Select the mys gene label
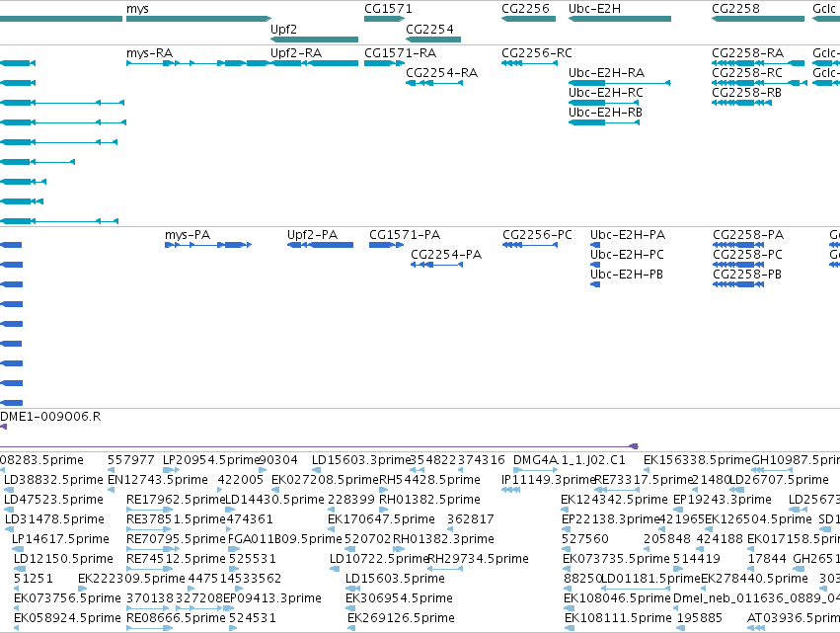This screenshot has width=840, height=633. click(x=137, y=9)
